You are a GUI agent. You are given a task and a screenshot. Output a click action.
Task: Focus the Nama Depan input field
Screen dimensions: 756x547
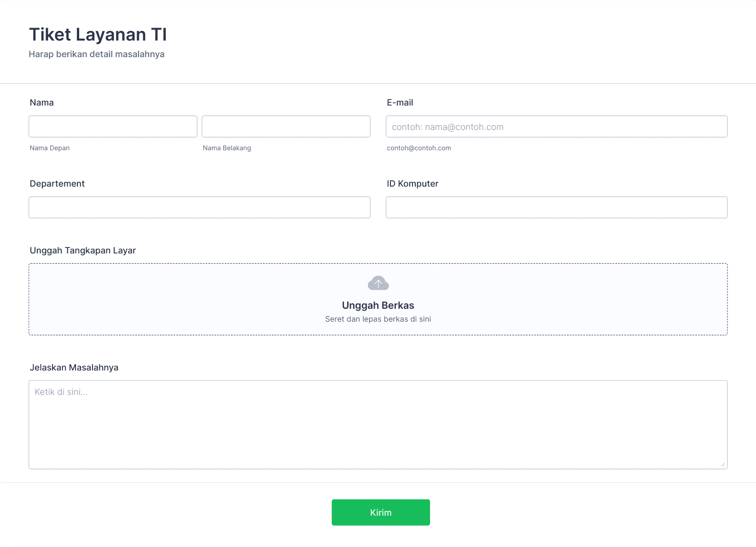point(113,126)
